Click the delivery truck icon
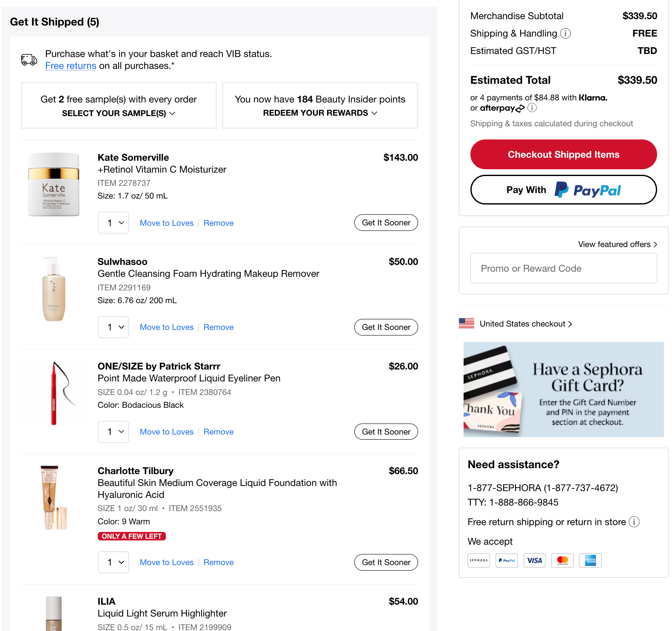This screenshot has height=631, width=672. pos(29,60)
